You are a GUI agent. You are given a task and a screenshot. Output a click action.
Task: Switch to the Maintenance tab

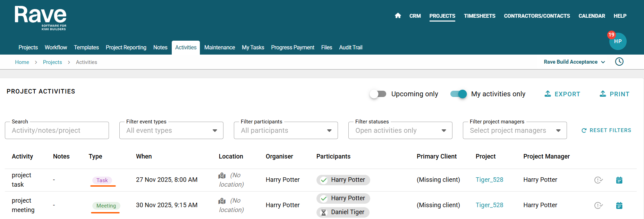tap(219, 48)
